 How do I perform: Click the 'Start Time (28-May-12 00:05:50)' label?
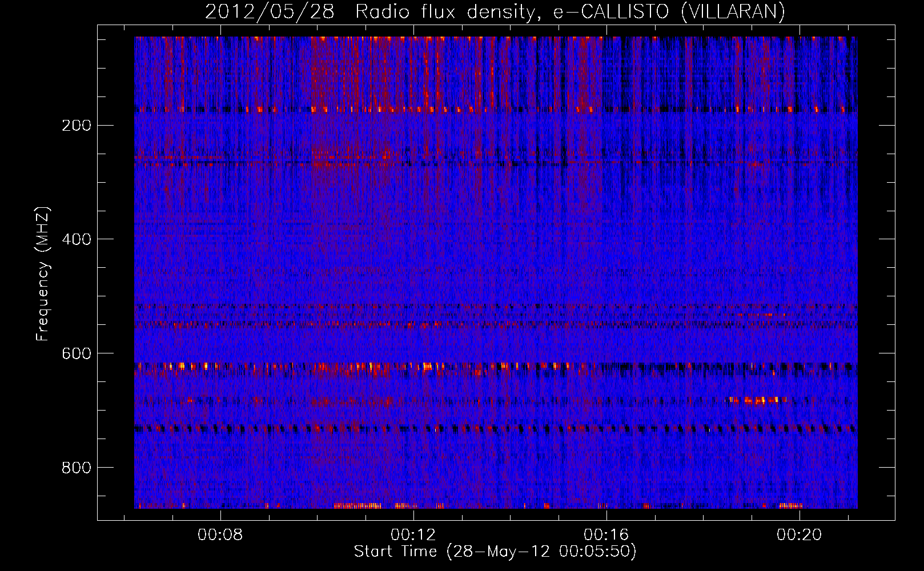click(x=495, y=552)
